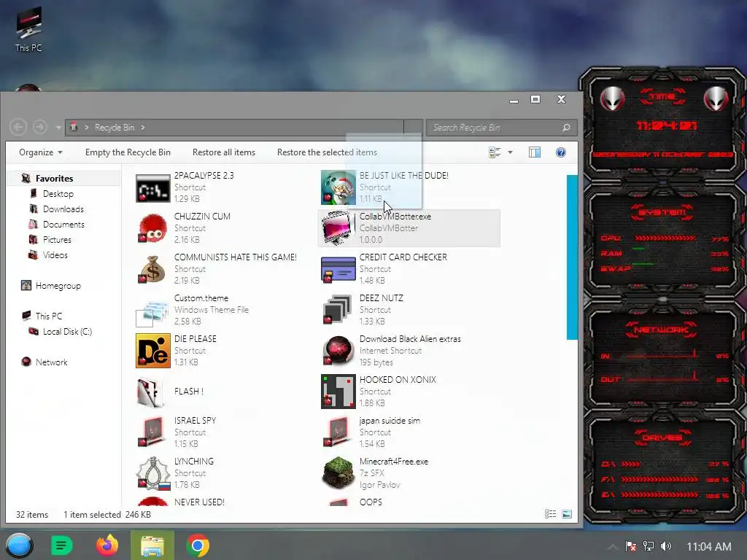Open the help question mark icon
This screenshot has height=560, width=747.
tap(561, 152)
